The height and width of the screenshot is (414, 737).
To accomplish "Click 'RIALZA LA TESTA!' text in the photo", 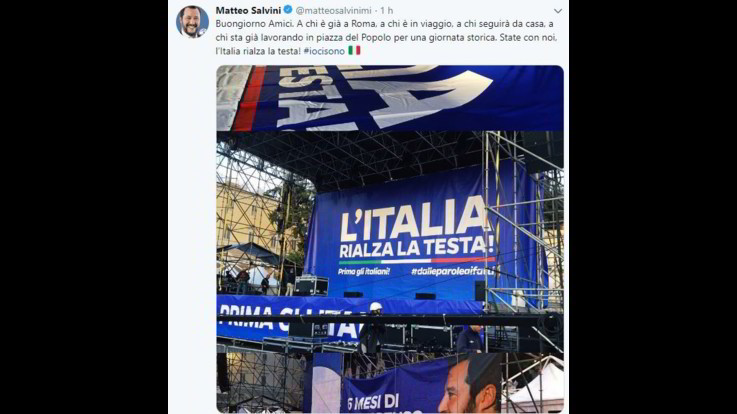I will tap(416, 247).
